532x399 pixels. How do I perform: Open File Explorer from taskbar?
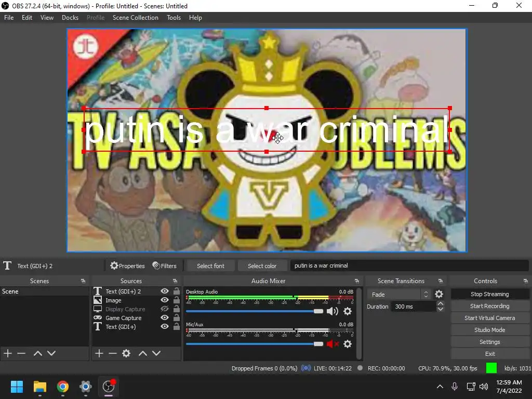39,387
